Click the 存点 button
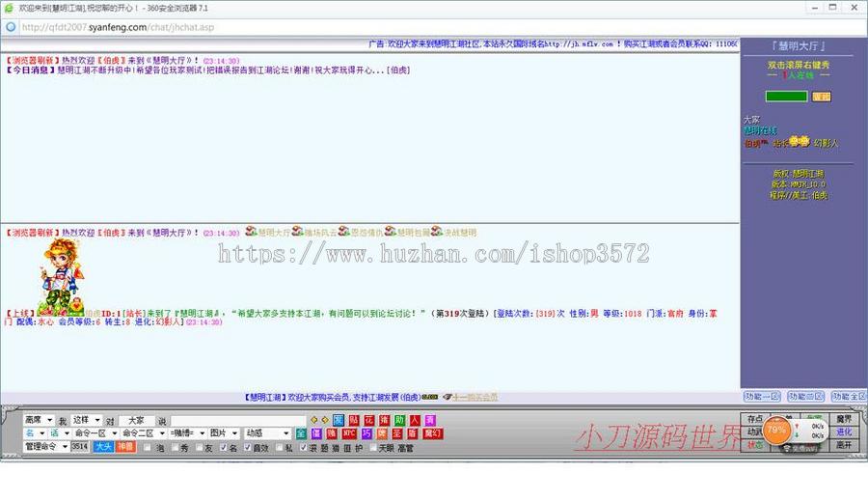The image size is (868, 502). point(755,419)
